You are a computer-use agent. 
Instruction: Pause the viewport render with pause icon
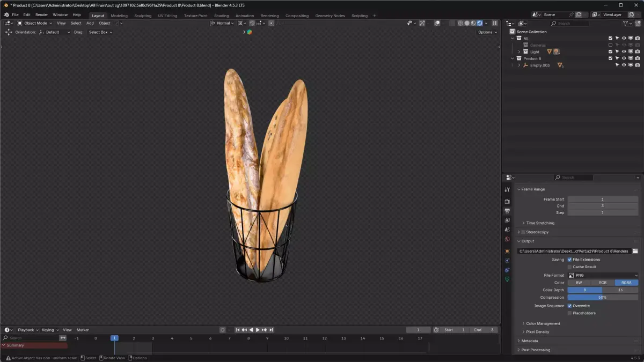pyautogui.click(x=495, y=23)
